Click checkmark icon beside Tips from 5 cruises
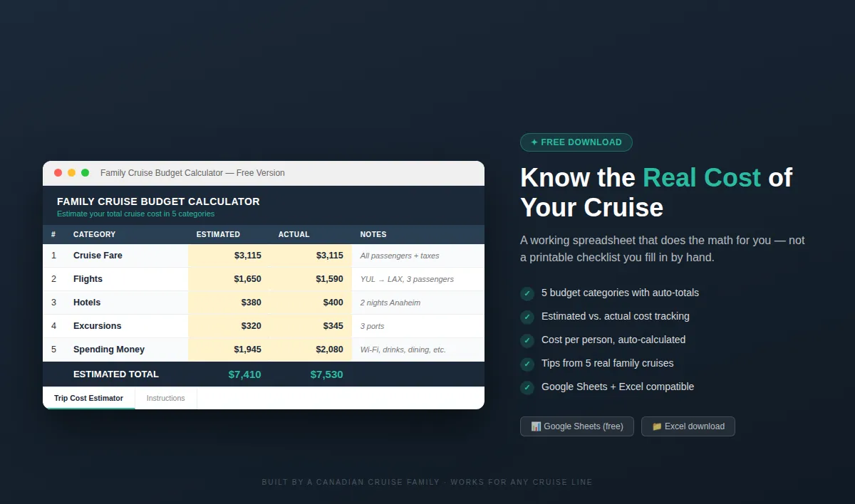This screenshot has height=504, width=855. coord(527,364)
